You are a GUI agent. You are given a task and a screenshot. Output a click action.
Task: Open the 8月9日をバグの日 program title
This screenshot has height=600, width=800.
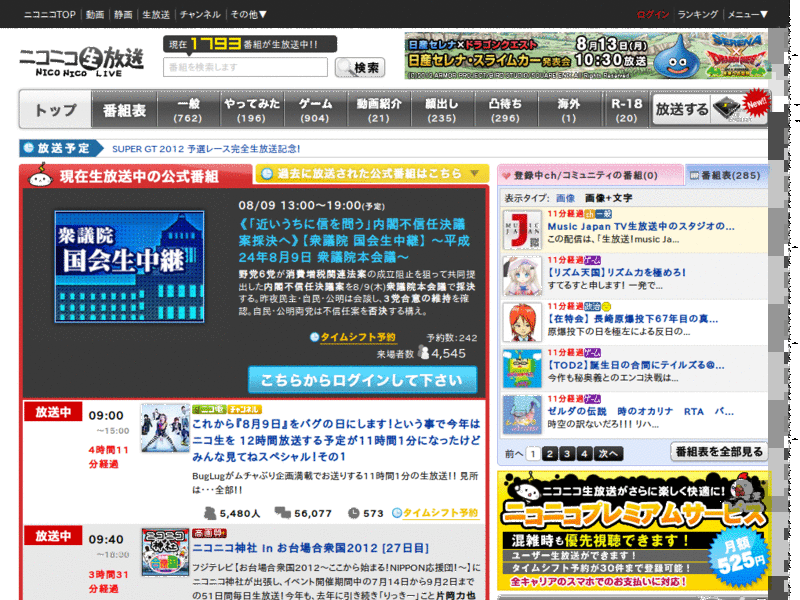point(336,440)
